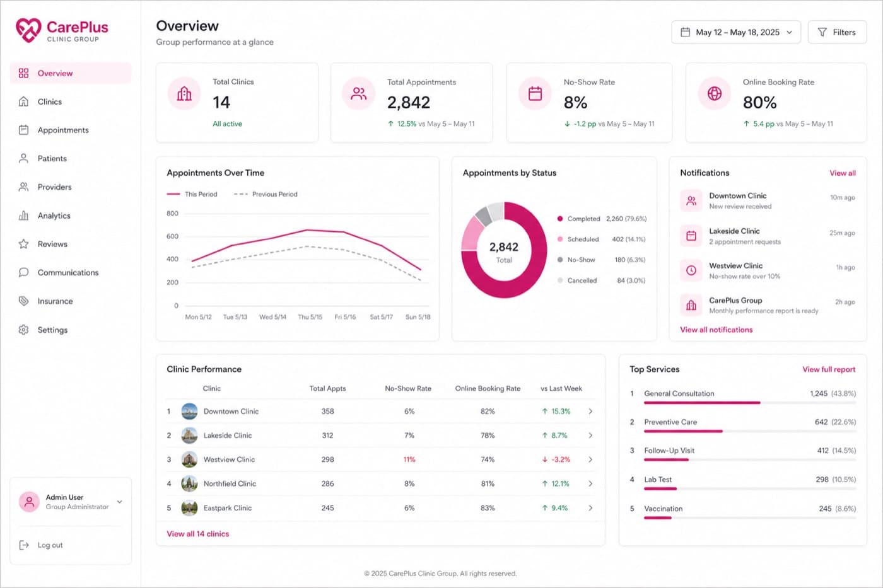Click the Communications chat bubble icon
This screenshot has height=588, width=883.
[23, 272]
